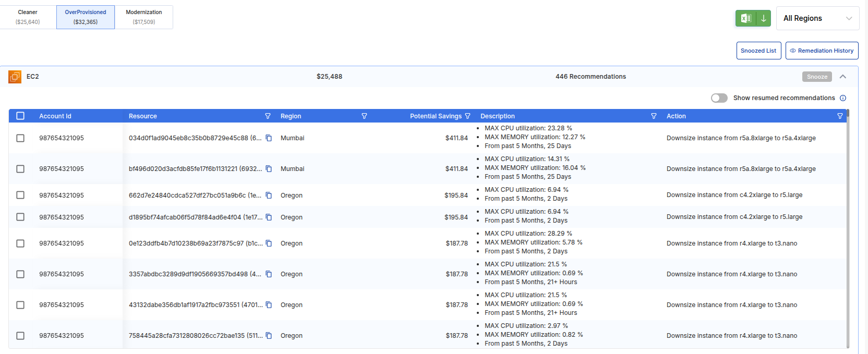The width and height of the screenshot is (868, 354).
Task: Click the Resource column filter icon
Action: coord(268,116)
